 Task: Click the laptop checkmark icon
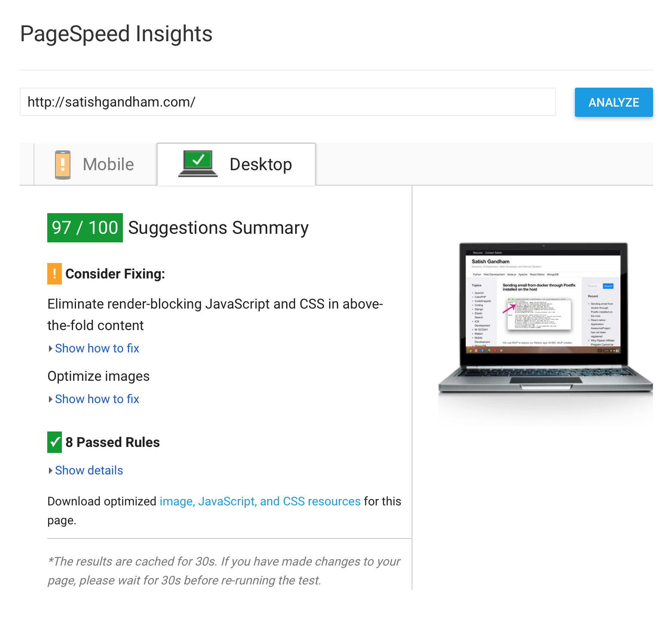tap(198, 164)
